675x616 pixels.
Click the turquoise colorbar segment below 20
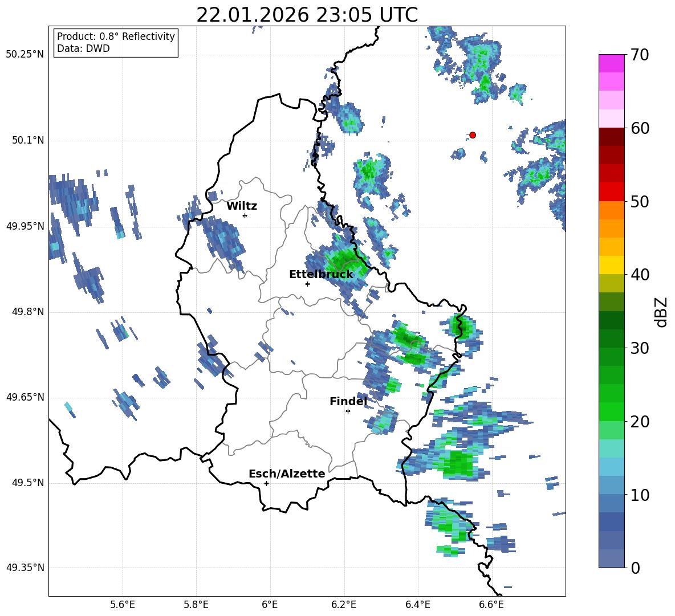pos(611,448)
